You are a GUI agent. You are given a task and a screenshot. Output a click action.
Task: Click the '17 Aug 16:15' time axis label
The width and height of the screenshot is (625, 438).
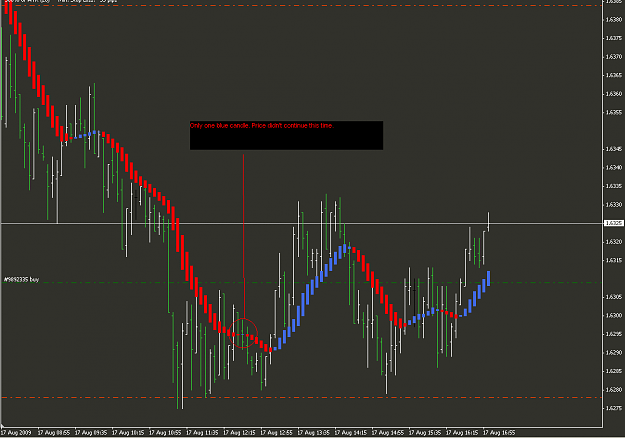coord(462,433)
